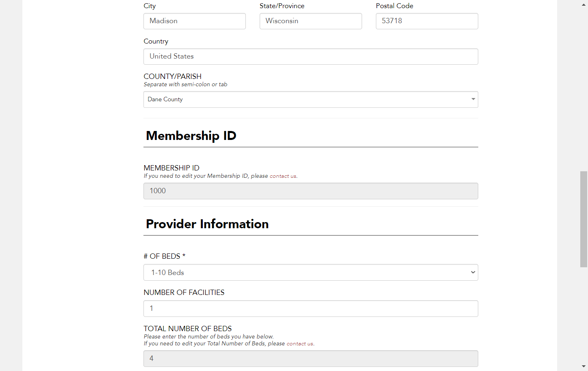This screenshot has height=371, width=588.
Task: Click the 'Postal Code' label
Action: (x=394, y=6)
